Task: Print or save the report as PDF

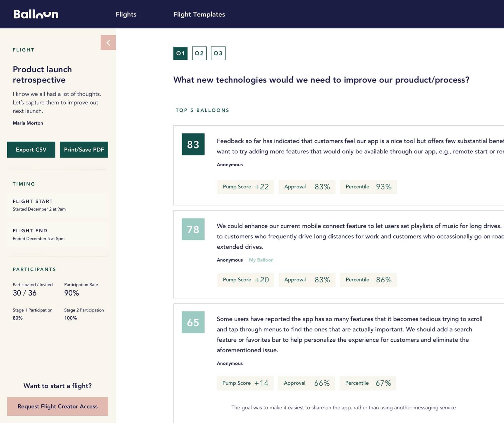Action: [84, 149]
